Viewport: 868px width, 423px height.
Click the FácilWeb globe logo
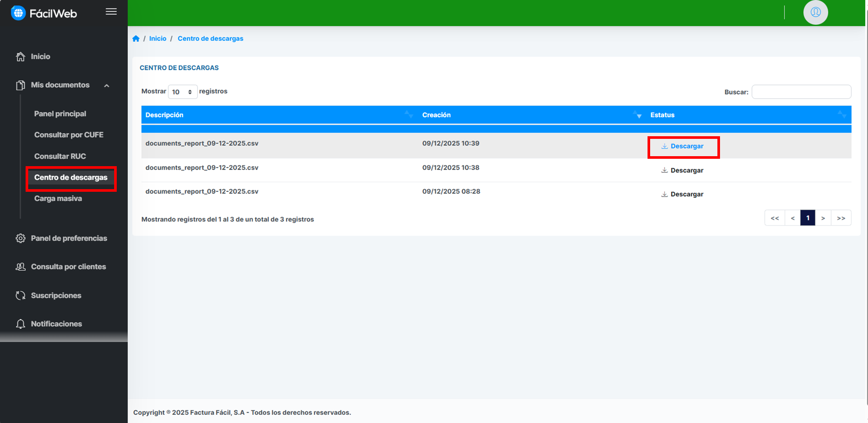[x=18, y=13]
